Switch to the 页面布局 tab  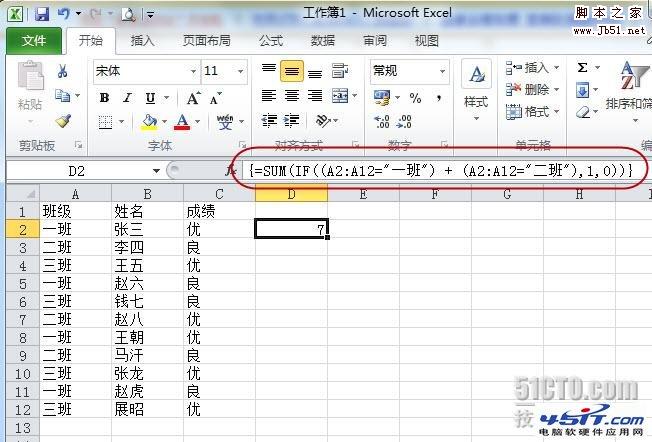(207, 41)
